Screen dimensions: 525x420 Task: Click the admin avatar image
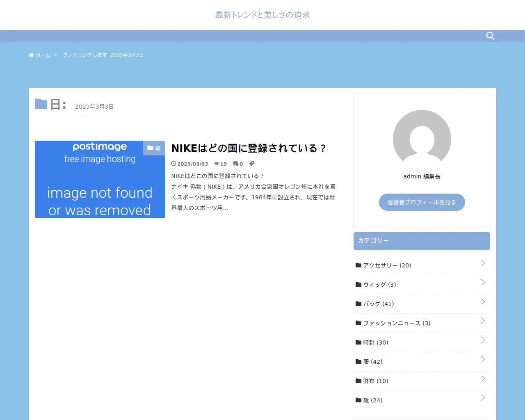click(422, 139)
